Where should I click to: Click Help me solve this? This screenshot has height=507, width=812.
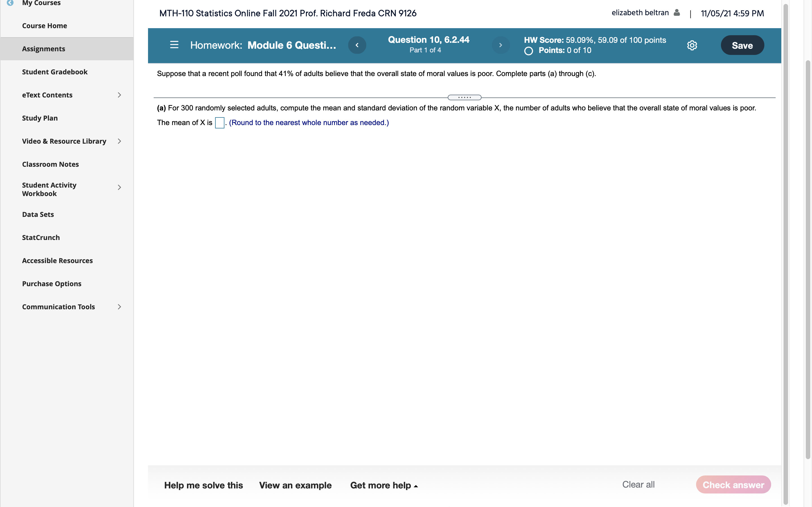click(203, 485)
